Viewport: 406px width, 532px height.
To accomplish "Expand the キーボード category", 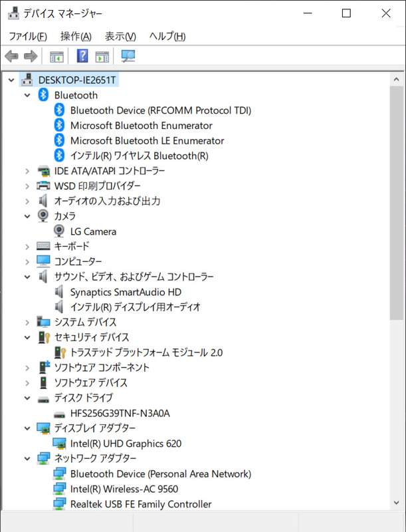I will [x=27, y=247].
